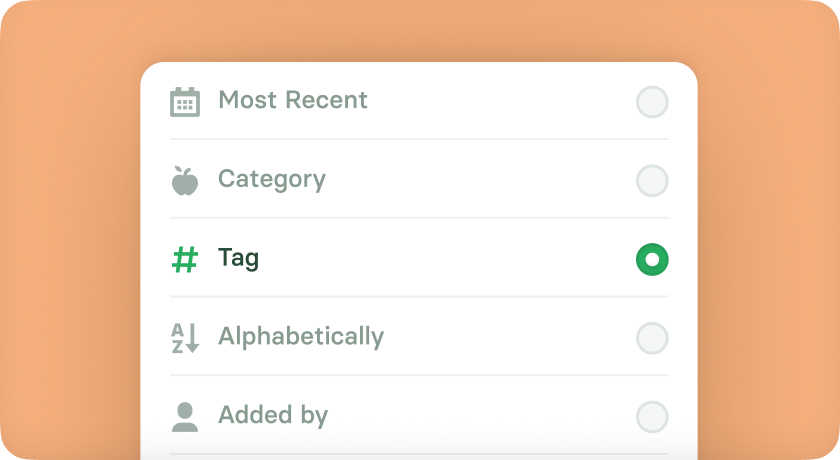
Task: Toggle the selected green Tag radio button
Action: coord(652,259)
